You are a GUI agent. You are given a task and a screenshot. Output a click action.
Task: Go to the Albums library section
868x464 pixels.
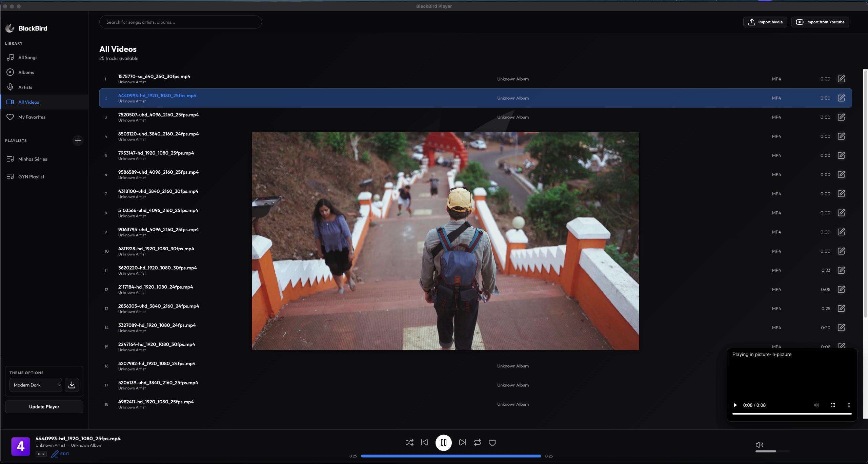click(x=26, y=72)
